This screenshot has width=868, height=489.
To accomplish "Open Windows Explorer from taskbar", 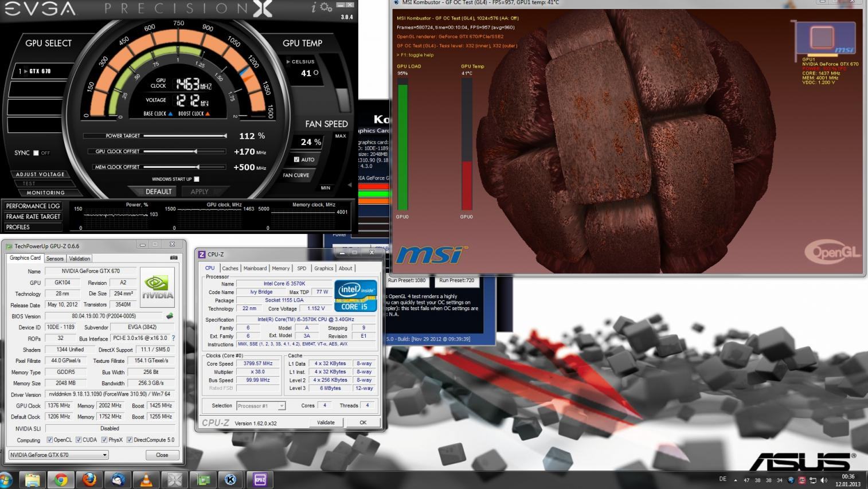I will [33, 480].
